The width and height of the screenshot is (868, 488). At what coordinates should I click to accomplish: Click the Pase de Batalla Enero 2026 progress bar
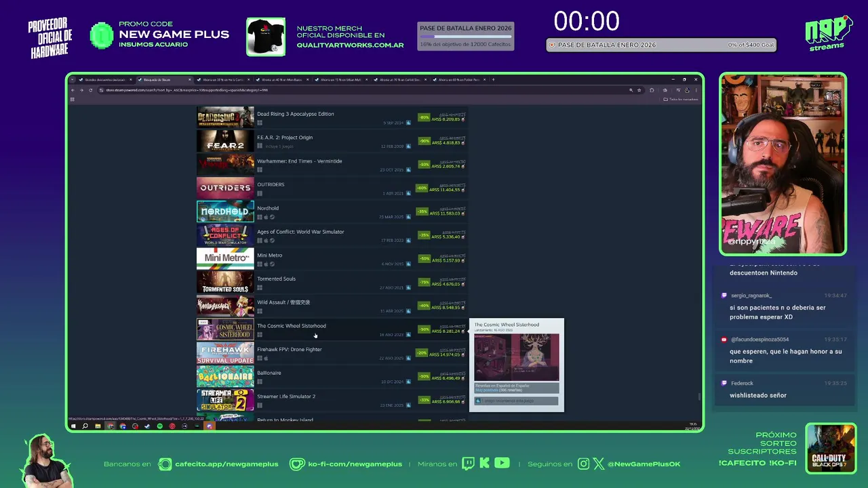(465, 37)
